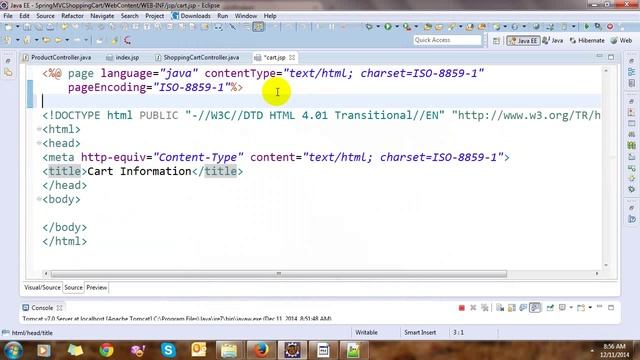
Task: Click the Display Selected Console monitor icon
Action: click(x=562, y=308)
